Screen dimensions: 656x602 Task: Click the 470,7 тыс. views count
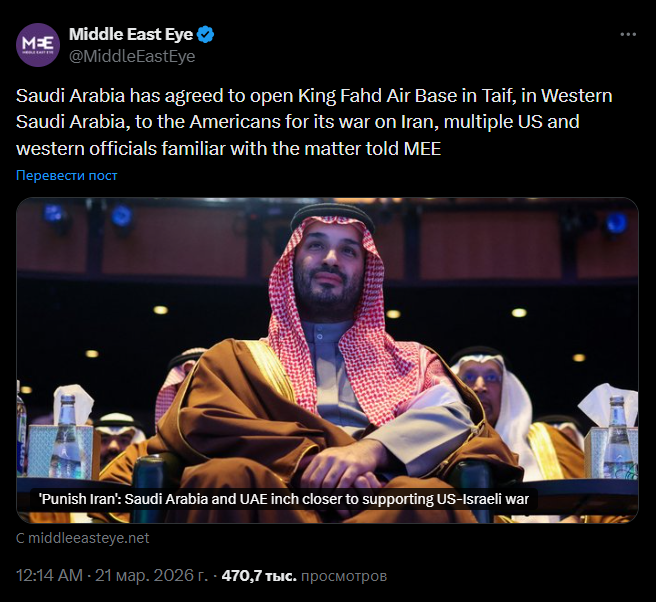(x=258, y=576)
